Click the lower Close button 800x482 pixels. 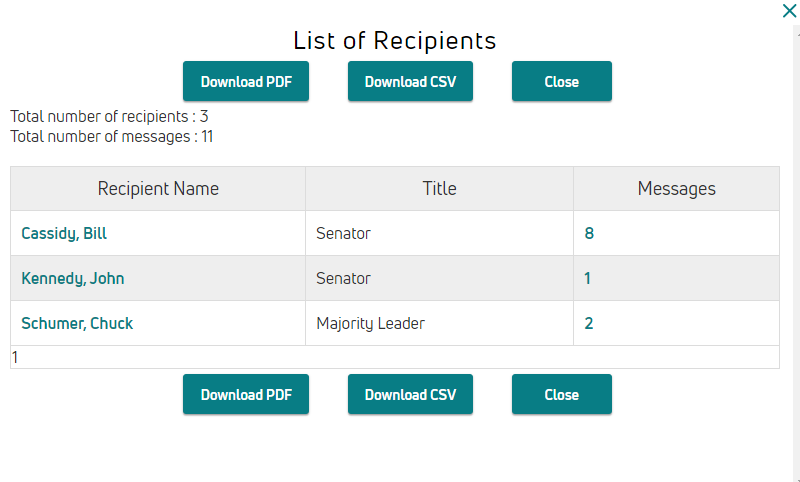pyautogui.click(x=562, y=394)
